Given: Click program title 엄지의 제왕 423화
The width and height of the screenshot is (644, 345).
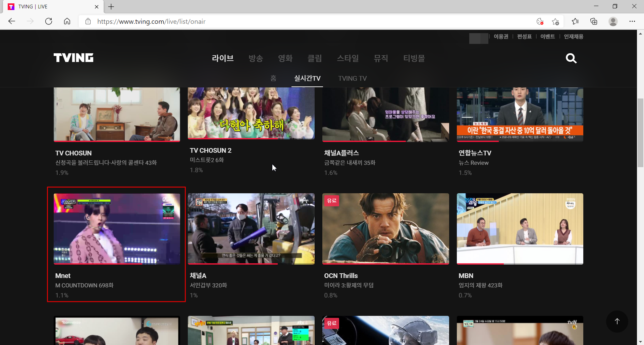Looking at the screenshot, I should pos(480,285).
